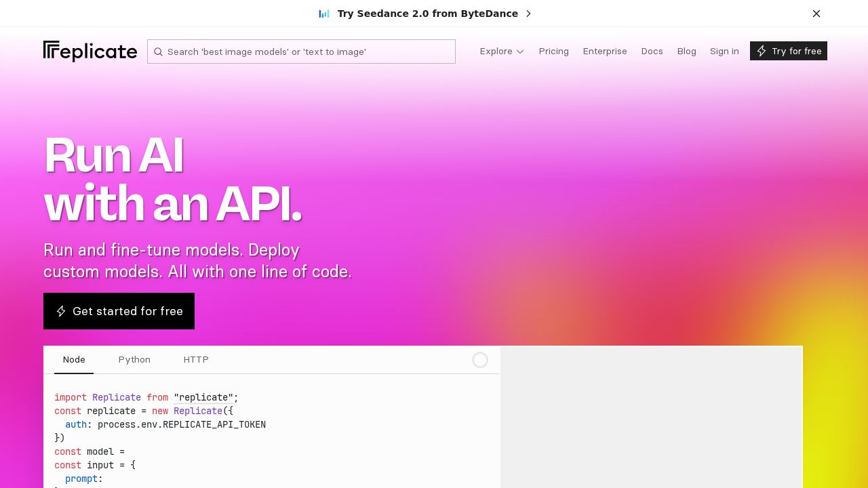Click the Replicate logo
Viewport: 868px width, 488px height.
90,52
